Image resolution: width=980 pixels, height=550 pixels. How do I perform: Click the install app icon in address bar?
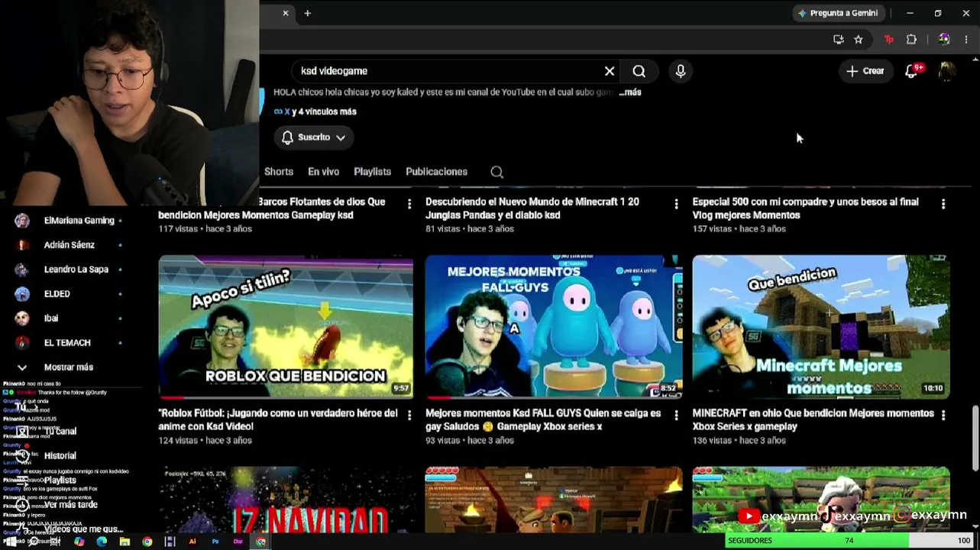(839, 40)
